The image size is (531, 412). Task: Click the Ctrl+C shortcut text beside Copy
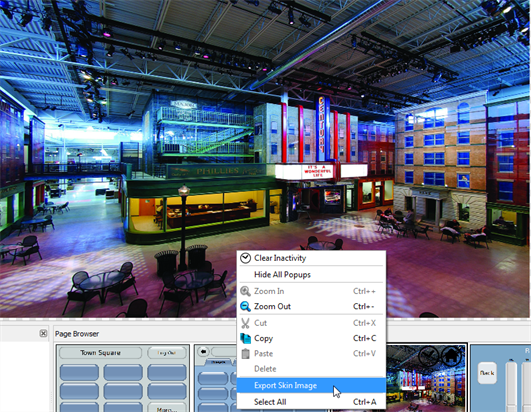point(364,338)
